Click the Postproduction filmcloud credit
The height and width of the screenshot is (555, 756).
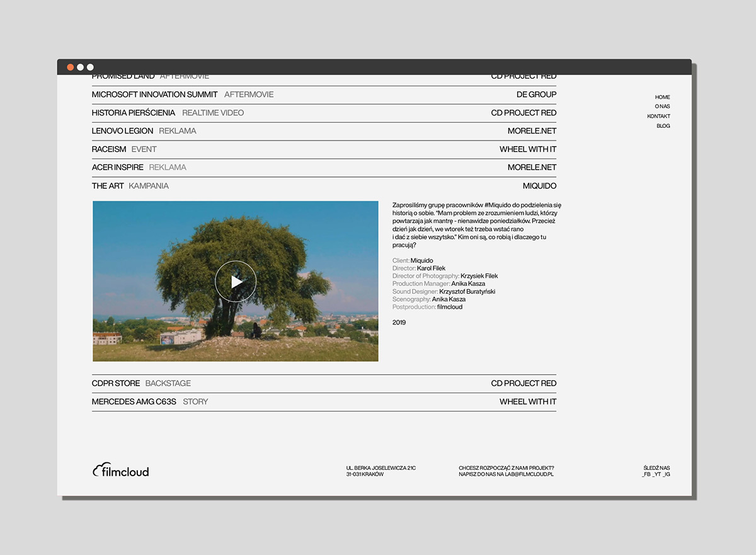[x=427, y=307]
